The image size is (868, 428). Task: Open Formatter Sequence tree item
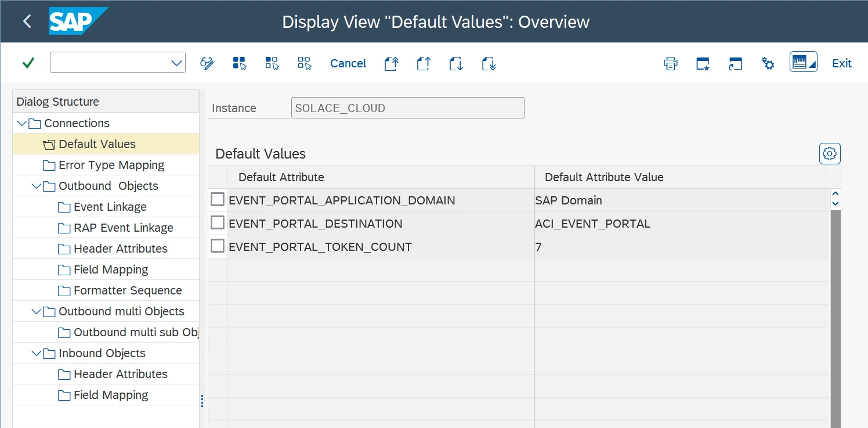[128, 290]
